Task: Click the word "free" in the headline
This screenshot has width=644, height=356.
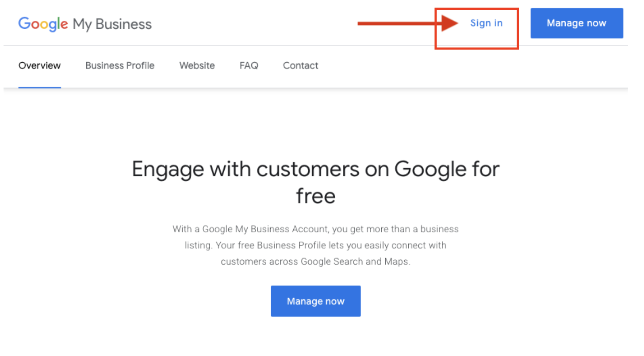Action: (x=316, y=196)
